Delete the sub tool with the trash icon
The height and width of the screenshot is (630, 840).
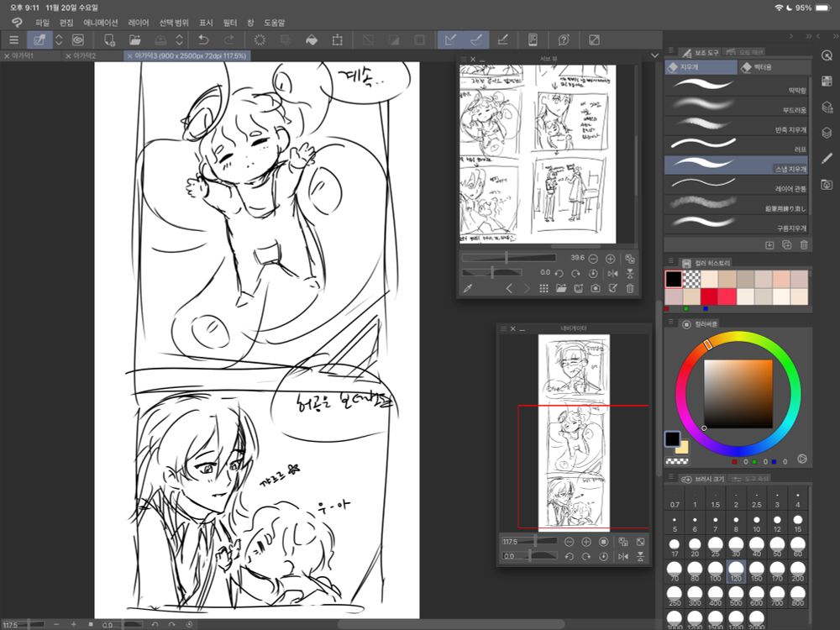pos(804,244)
